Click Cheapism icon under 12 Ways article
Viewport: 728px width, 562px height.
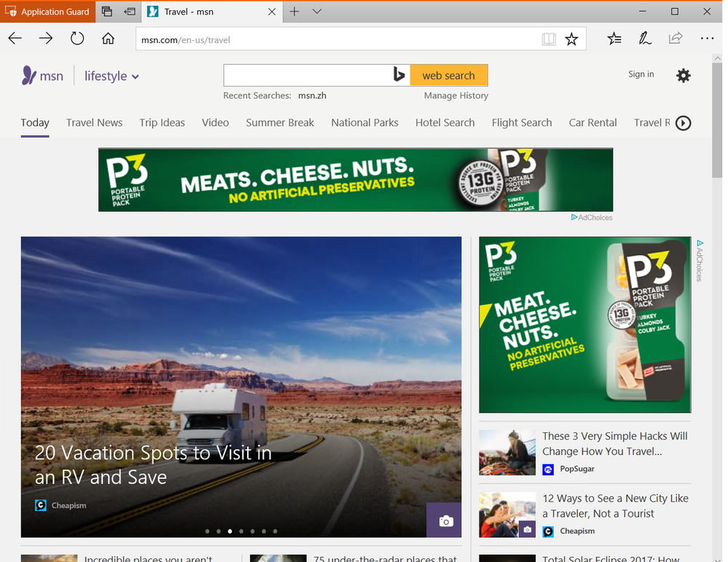pos(548,531)
